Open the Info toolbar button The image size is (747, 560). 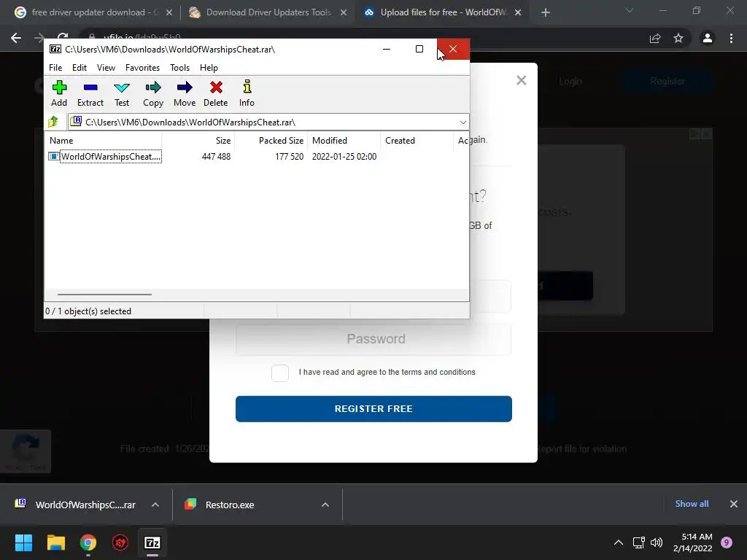(x=247, y=93)
